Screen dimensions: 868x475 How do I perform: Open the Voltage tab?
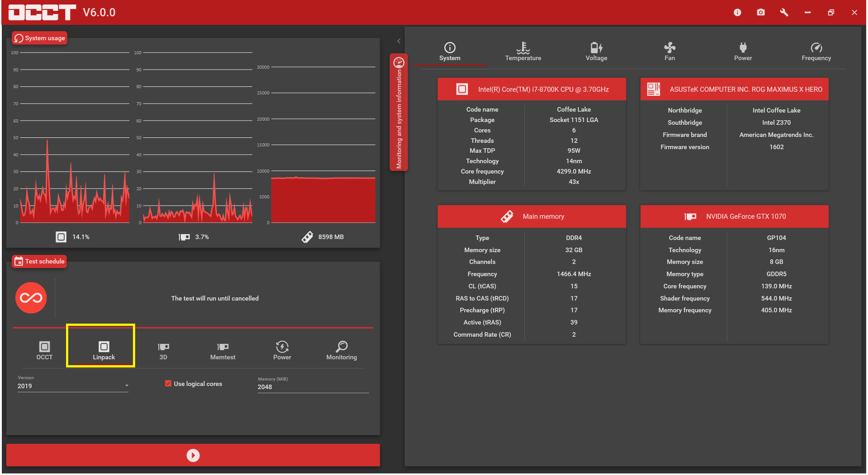tap(596, 52)
